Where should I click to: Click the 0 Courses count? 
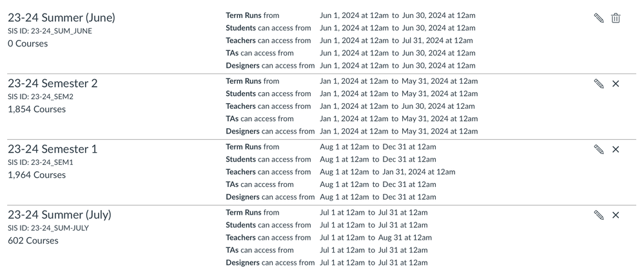28,44
